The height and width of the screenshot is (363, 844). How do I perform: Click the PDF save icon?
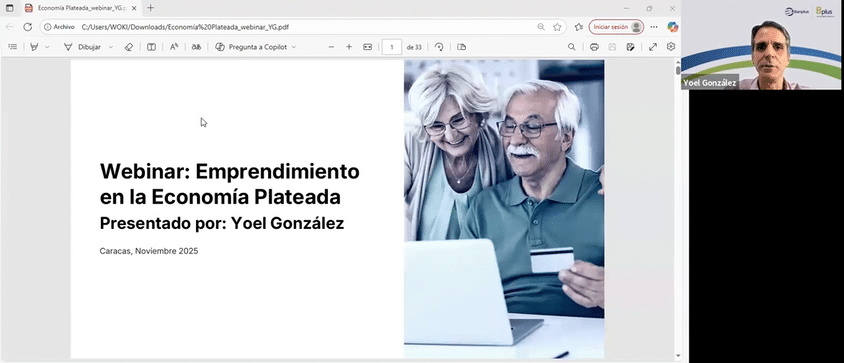[x=612, y=47]
